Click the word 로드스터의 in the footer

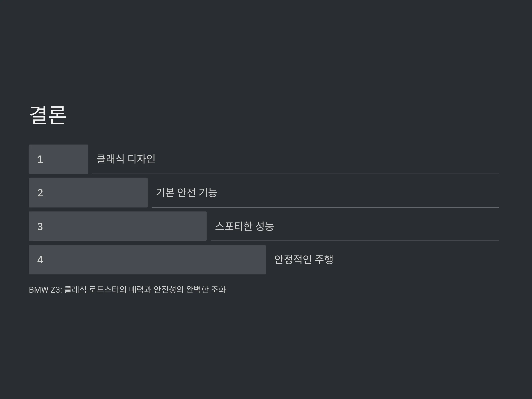click(x=108, y=289)
